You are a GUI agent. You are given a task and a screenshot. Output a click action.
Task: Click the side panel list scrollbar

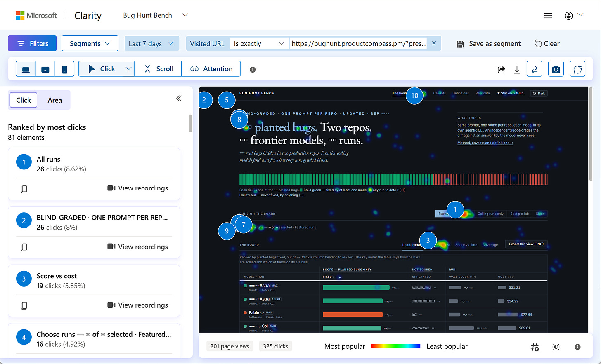tap(190, 123)
